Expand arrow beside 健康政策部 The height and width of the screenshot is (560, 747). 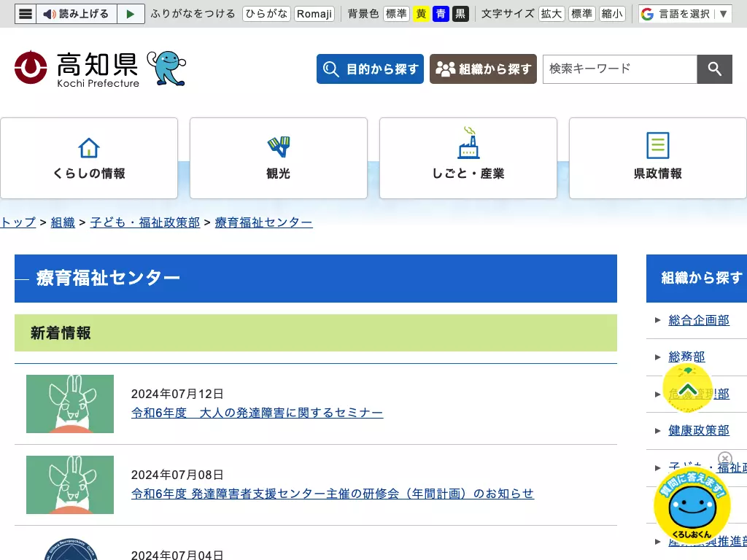coord(658,431)
